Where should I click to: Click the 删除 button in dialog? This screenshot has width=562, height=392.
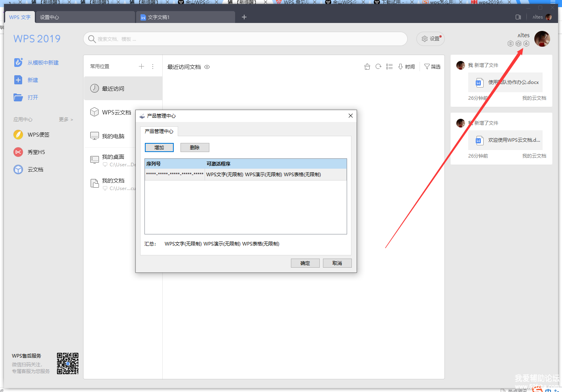coord(195,147)
